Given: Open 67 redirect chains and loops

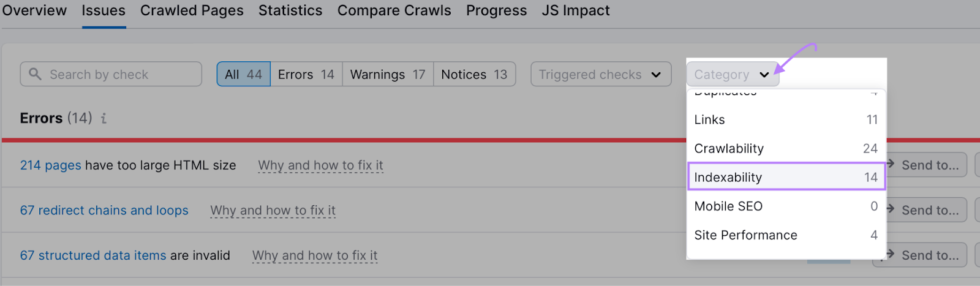Looking at the screenshot, I should [104, 210].
